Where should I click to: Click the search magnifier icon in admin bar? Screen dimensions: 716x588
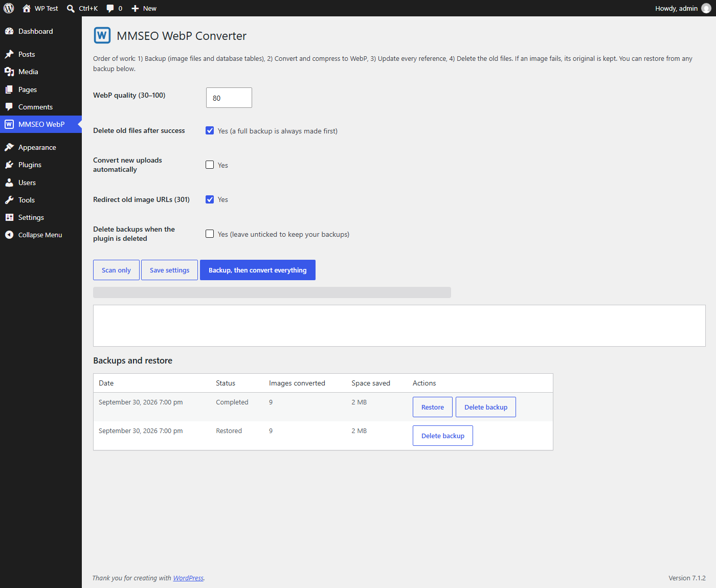(71, 9)
